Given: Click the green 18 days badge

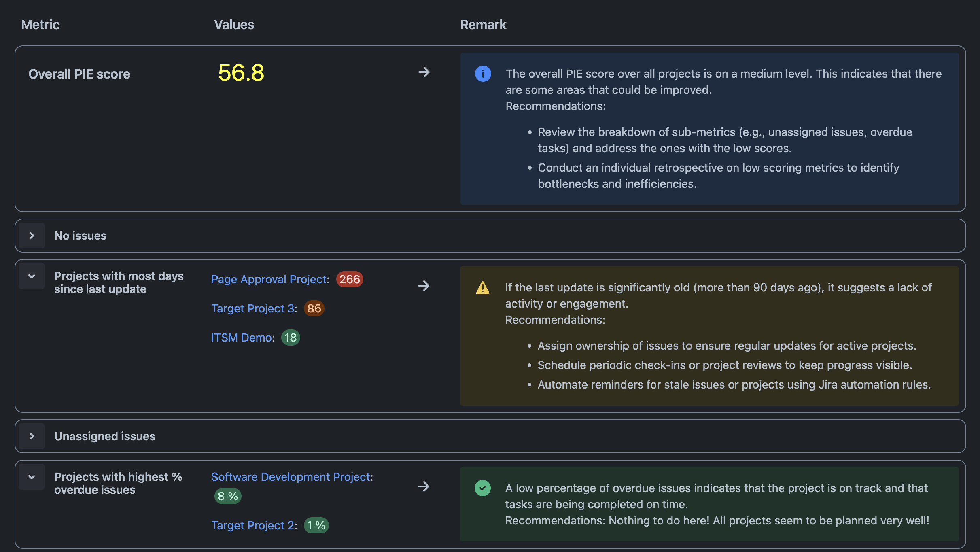Looking at the screenshot, I should (x=291, y=338).
